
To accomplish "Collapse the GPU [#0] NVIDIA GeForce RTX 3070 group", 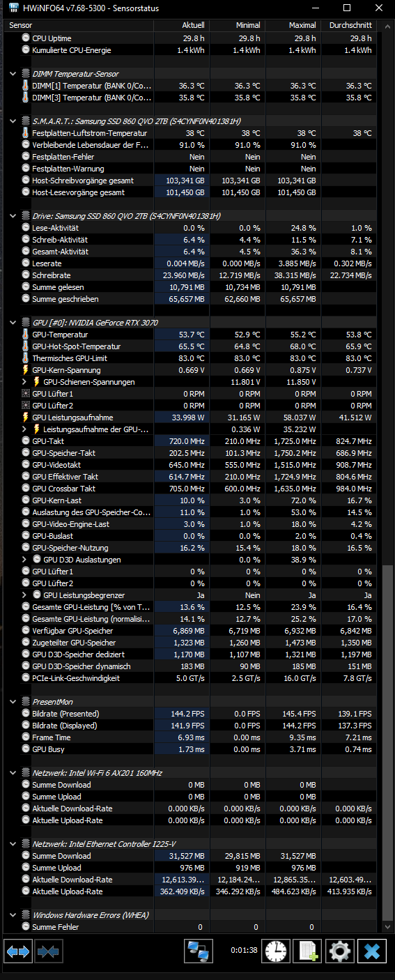I will click(13, 323).
